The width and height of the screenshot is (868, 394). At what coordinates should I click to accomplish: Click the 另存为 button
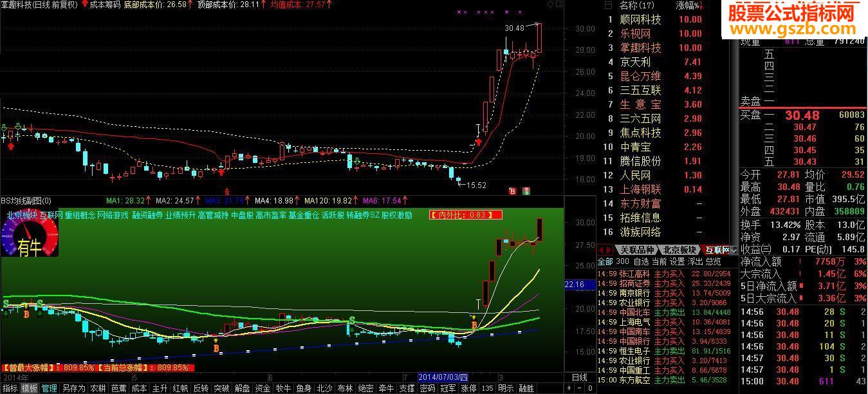73,389
